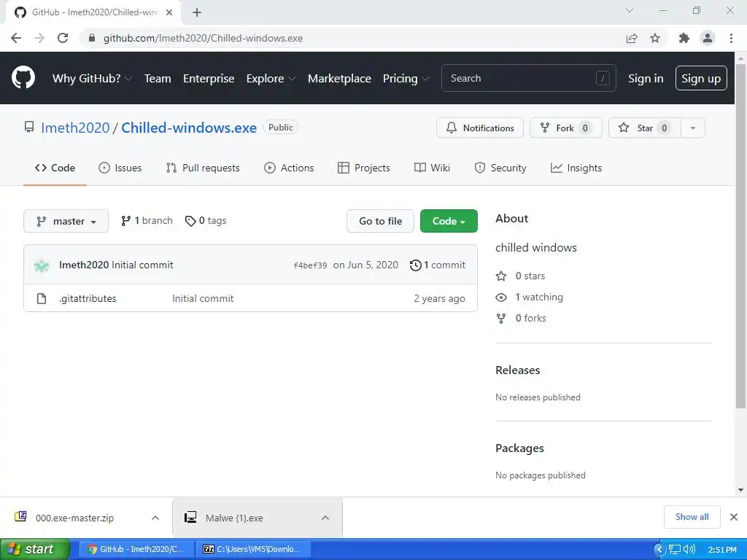The image size is (747, 560).
Task: Open Chrome extensions puzzle icon
Action: tap(684, 38)
